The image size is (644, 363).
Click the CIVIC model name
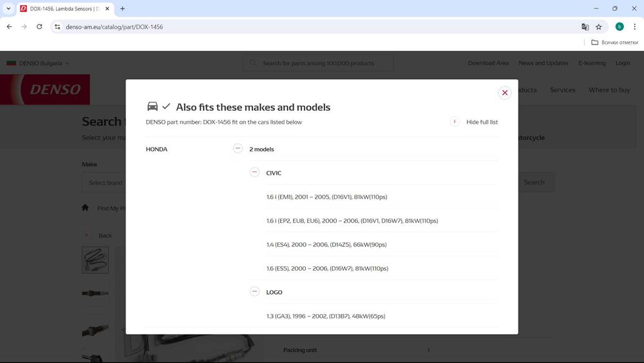[x=274, y=173]
